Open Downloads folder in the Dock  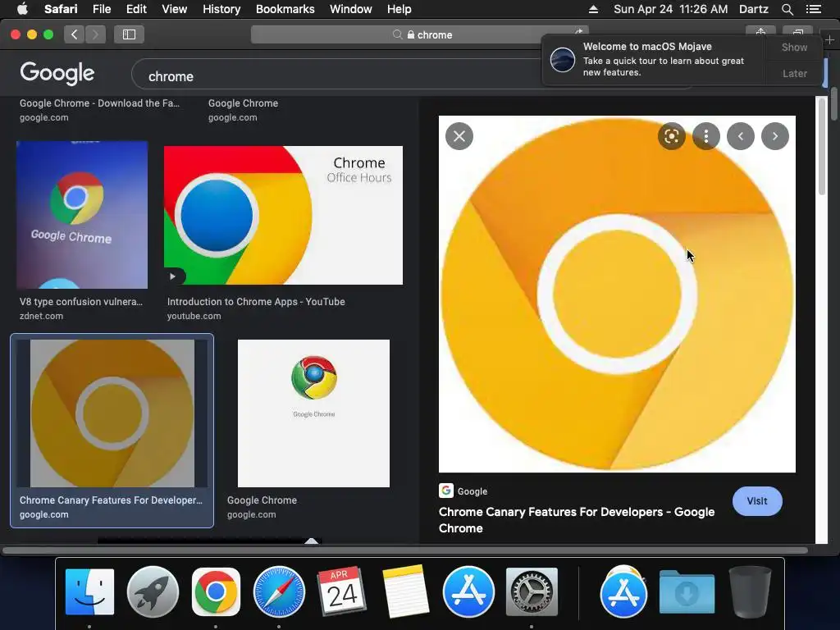(687, 592)
